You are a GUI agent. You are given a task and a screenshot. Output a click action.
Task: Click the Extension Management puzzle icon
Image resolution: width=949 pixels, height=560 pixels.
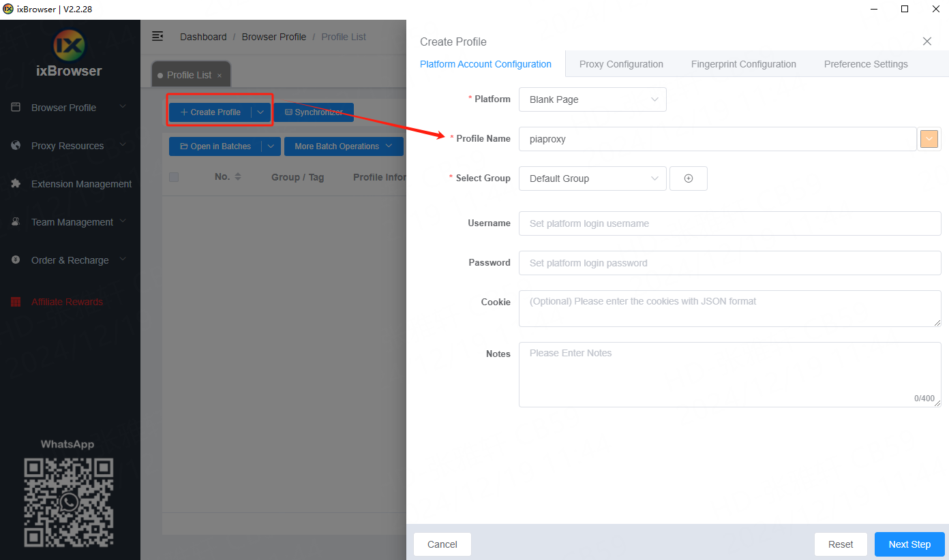[16, 184]
